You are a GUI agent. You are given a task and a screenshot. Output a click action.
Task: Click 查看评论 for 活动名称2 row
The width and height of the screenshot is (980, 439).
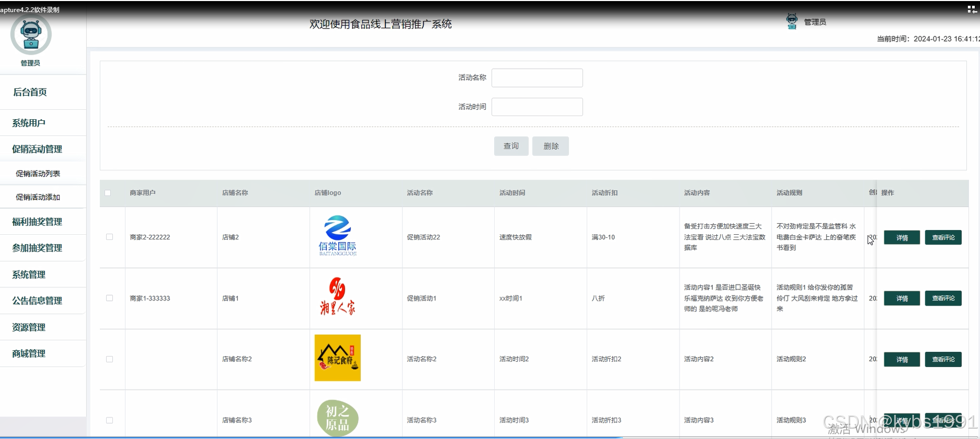coord(943,359)
